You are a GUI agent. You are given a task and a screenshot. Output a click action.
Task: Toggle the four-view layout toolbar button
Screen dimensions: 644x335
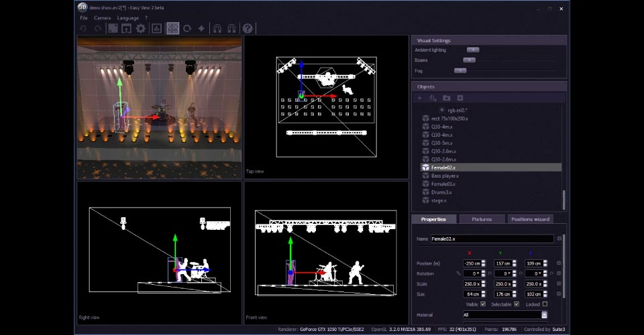tap(172, 28)
